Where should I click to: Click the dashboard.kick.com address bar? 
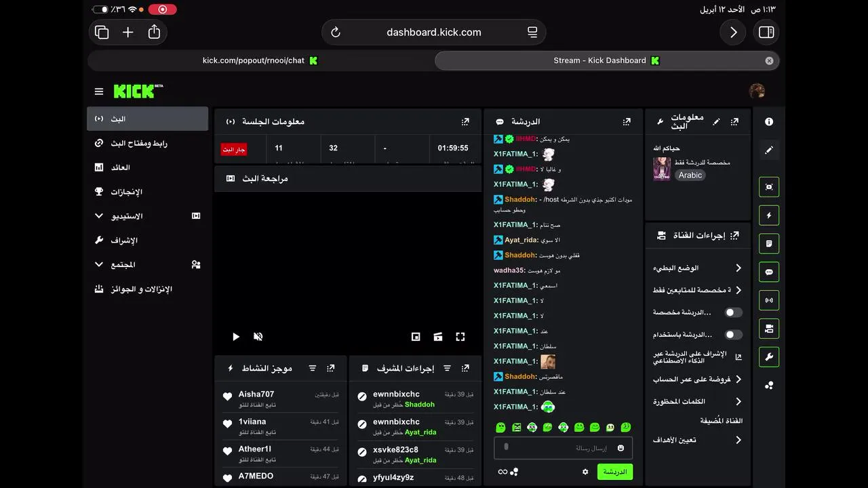click(434, 33)
